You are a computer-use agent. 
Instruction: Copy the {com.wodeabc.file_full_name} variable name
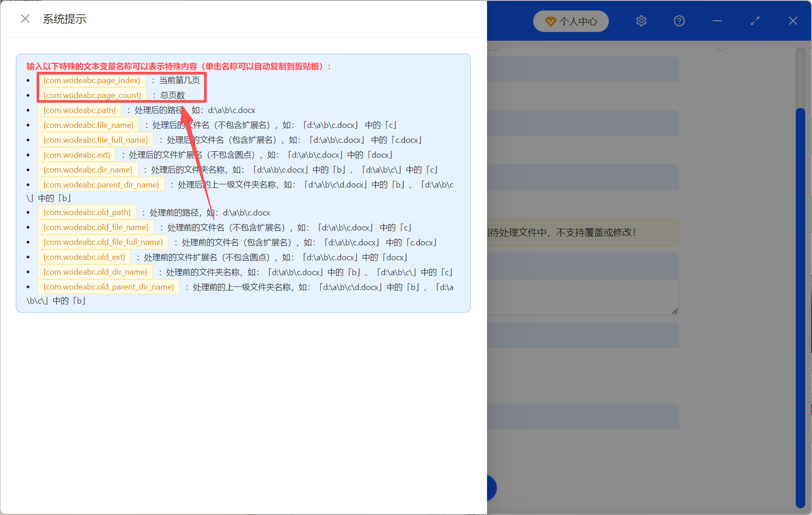coord(95,140)
